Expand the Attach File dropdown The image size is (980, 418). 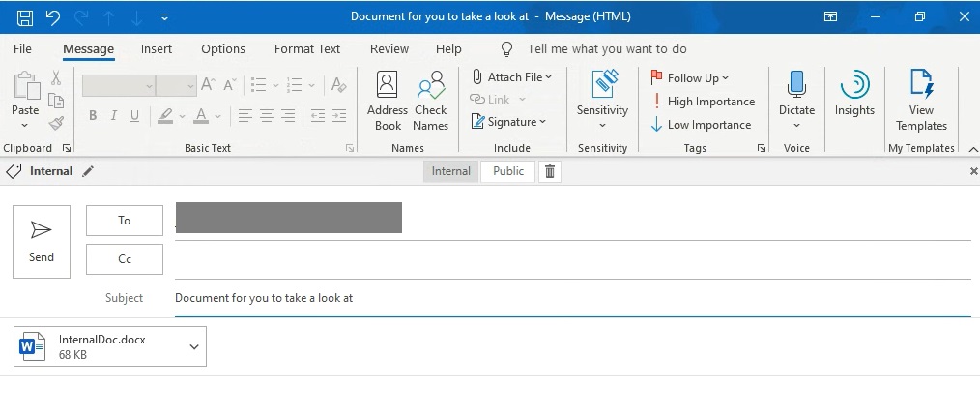[x=549, y=77]
